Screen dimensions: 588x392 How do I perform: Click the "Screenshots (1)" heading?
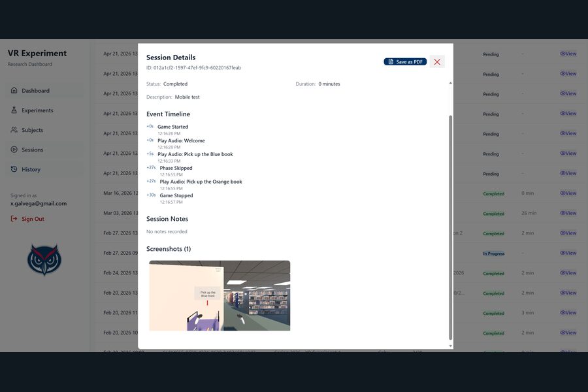pos(169,249)
